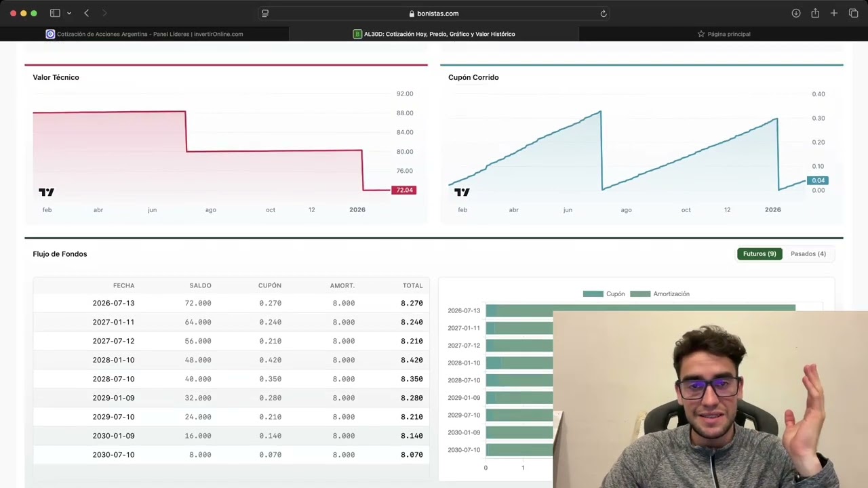Image resolution: width=868 pixels, height=488 pixels.
Task: Toggle the Cupón legend entry in the bar chart
Action: [x=604, y=294]
